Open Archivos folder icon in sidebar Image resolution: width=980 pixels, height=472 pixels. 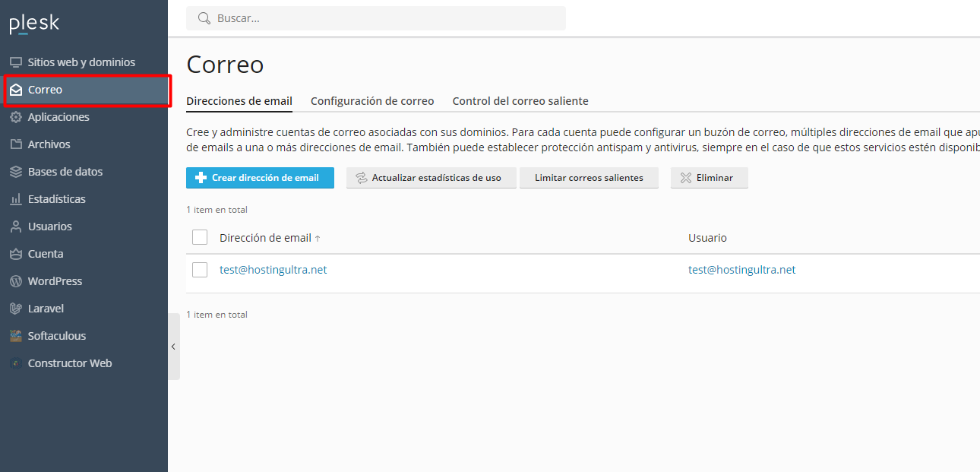click(x=15, y=144)
